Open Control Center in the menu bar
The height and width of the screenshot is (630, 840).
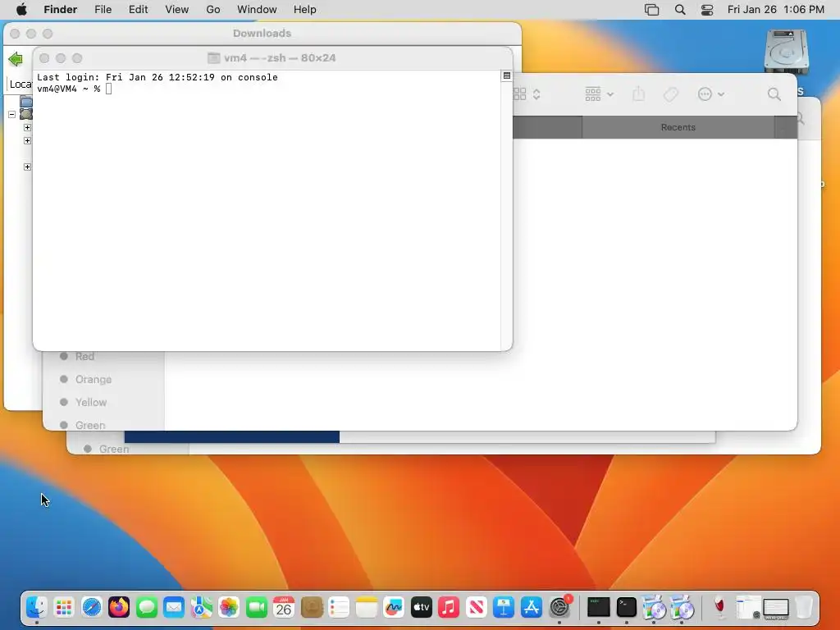pyautogui.click(x=707, y=10)
